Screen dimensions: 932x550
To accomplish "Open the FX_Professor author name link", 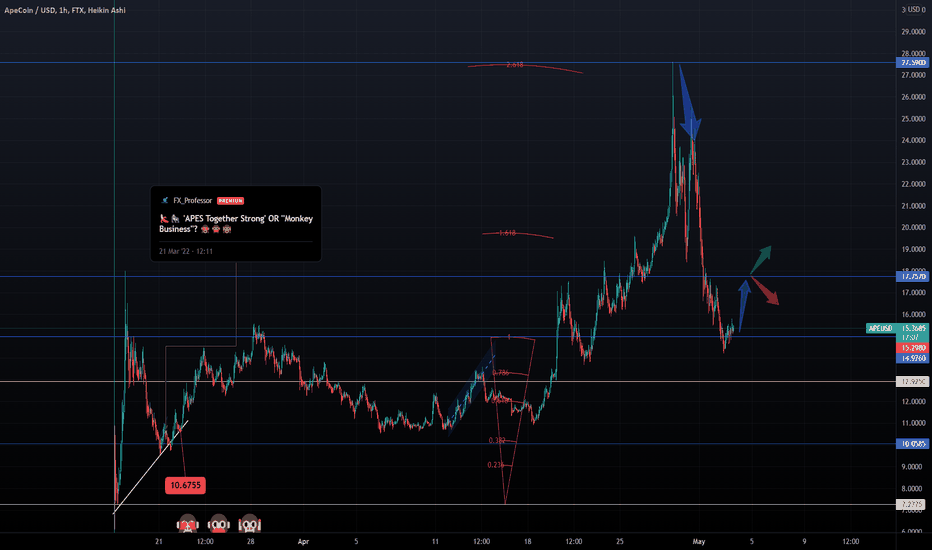I will pos(193,201).
